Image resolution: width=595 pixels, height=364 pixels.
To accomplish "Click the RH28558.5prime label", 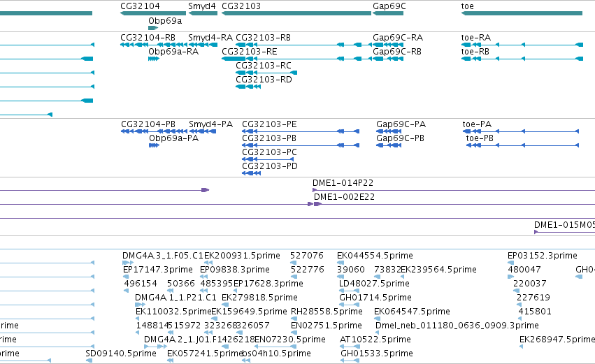I will [x=327, y=312].
